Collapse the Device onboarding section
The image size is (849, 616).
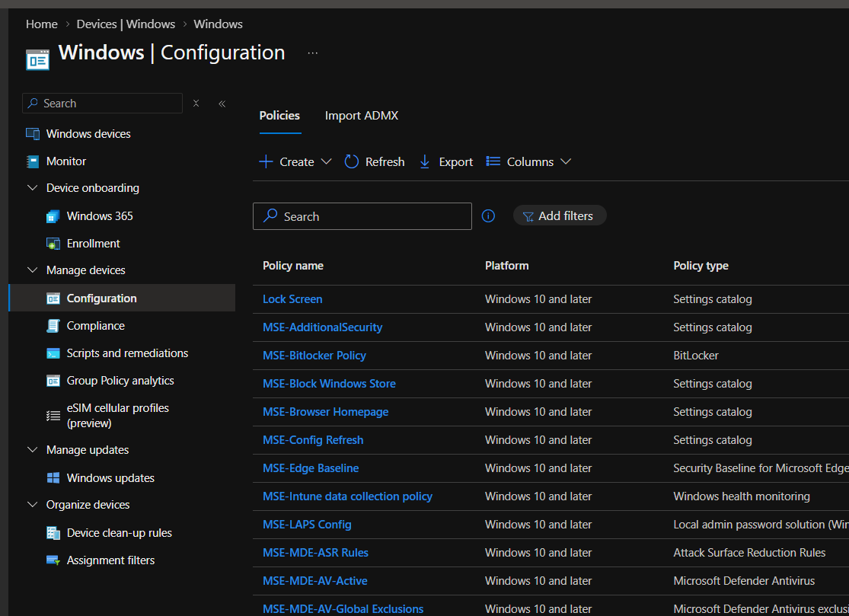32,187
